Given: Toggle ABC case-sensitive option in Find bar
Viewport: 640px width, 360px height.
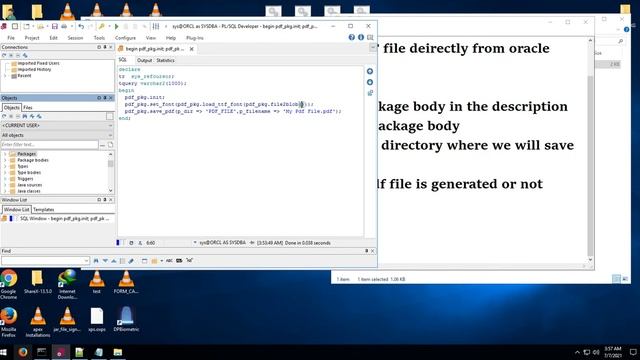Looking at the screenshot, I should (x=169, y=260).
